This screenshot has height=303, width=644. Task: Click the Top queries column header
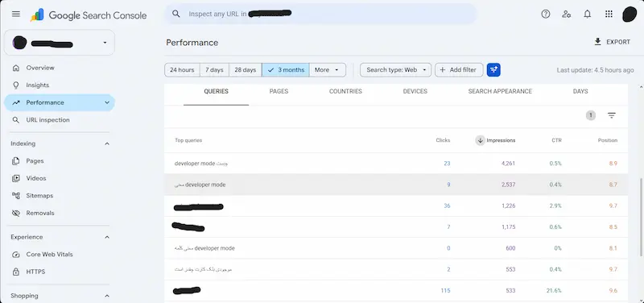pos(188,140)
